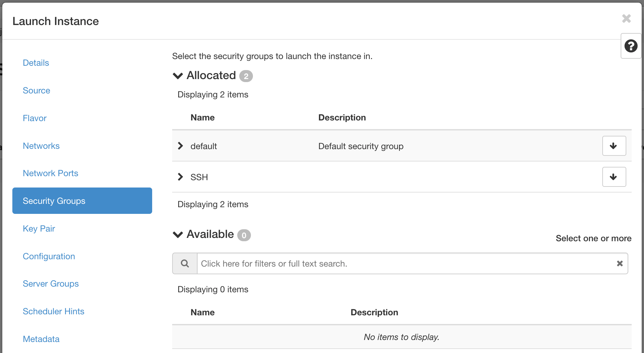Open the Scheduler Hints step
This screenshot has width=644, height=353.
coord(53,311)
